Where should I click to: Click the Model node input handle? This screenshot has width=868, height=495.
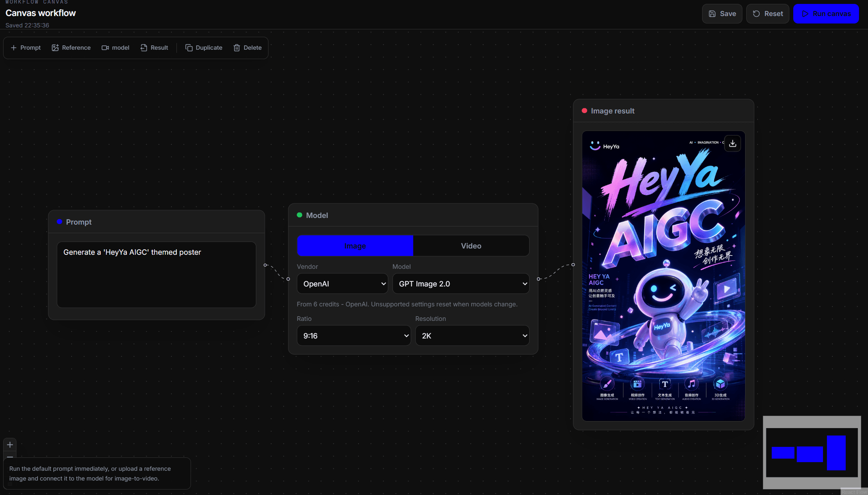[x=288, y=279]
